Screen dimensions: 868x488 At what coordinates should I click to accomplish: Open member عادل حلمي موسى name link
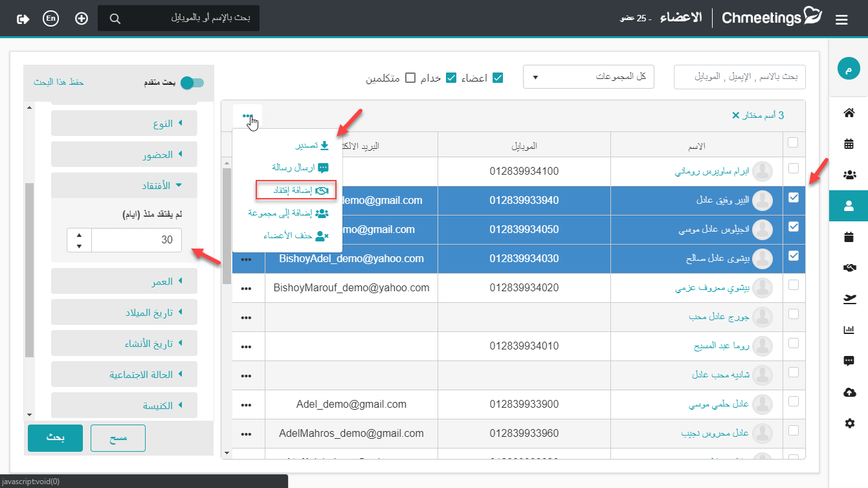(x=718, y=405)
